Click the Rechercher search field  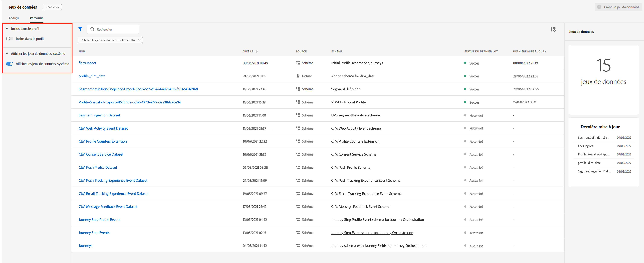pos(116,29)
